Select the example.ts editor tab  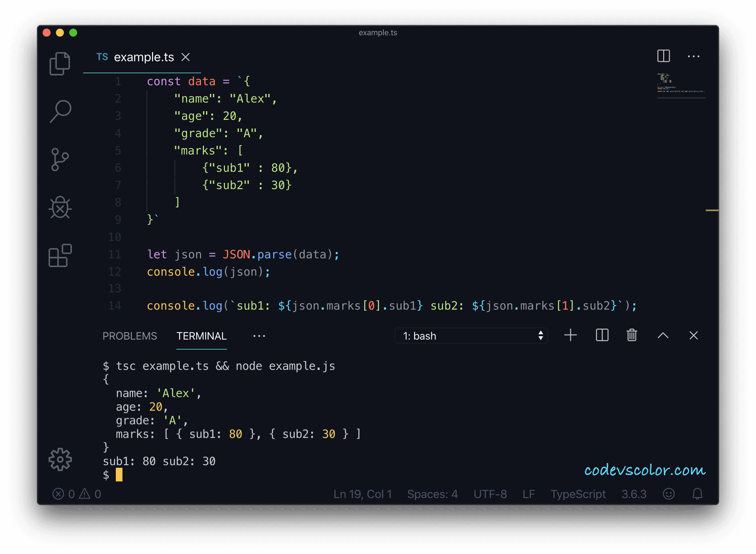click(x=144, y=57)
